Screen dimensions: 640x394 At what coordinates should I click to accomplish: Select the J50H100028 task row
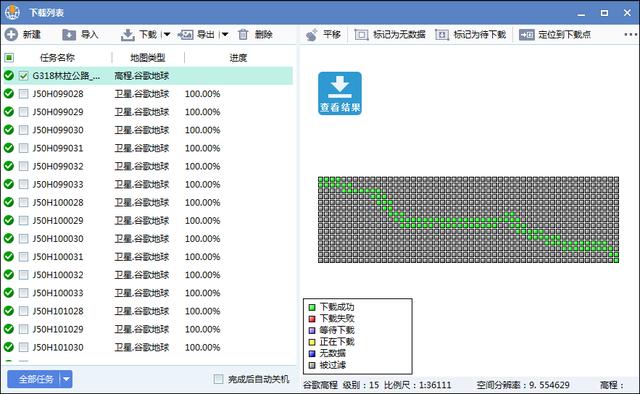[148, 203]
